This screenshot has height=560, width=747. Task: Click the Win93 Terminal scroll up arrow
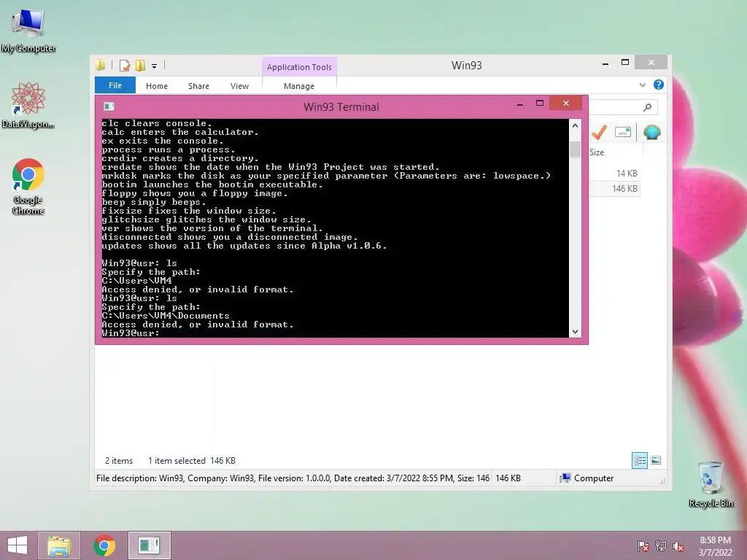click(575, 125)
